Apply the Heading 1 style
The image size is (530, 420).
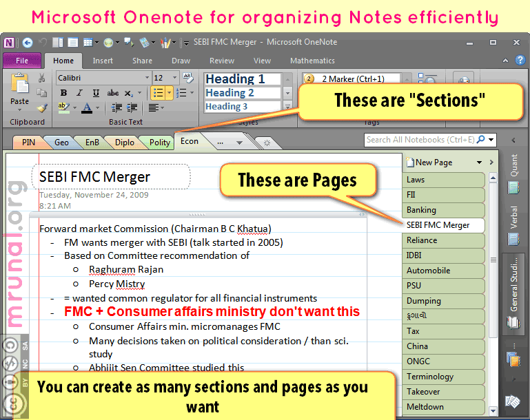coord(243,79)
